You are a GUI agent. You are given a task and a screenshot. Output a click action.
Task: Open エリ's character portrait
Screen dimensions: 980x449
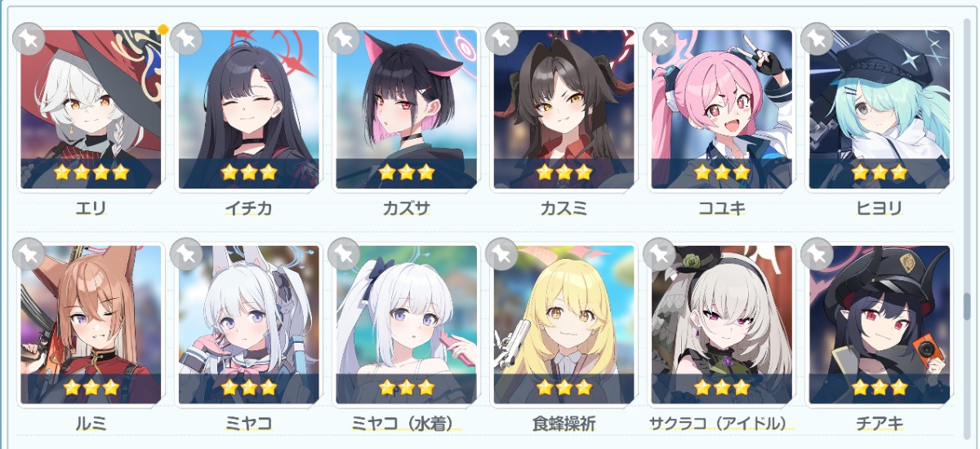(x=91, y=109)
